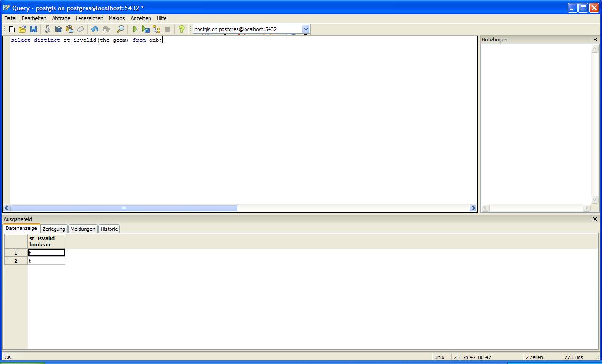Switch to the Meldungen tab
Image resolution: width=602 pixels, height=364 pixels.
[x=83, y=229]
